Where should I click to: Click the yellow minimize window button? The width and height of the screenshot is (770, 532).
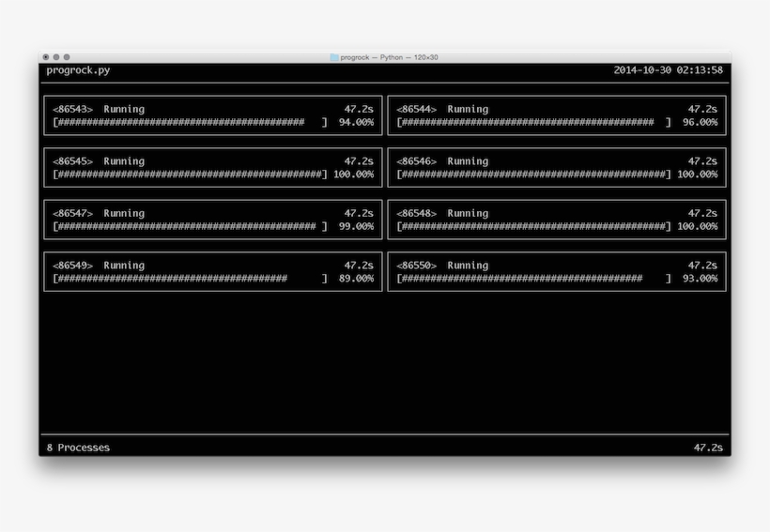point(56,57)
